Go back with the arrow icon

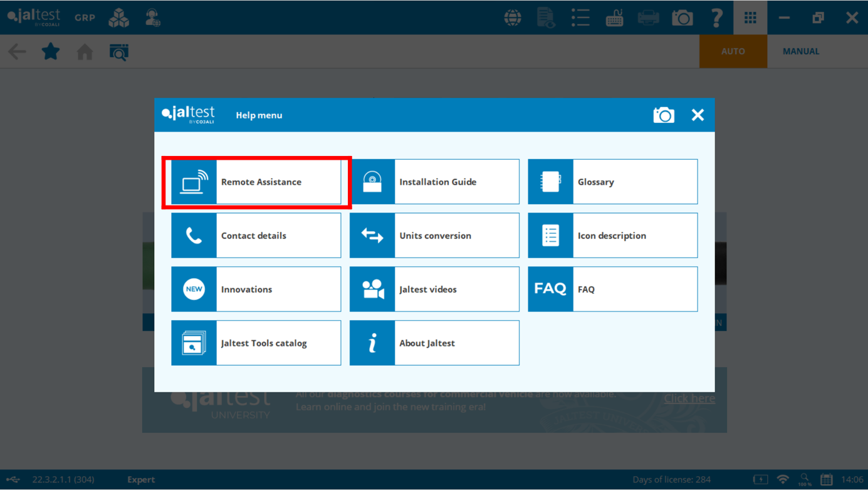tap(17, 51)
